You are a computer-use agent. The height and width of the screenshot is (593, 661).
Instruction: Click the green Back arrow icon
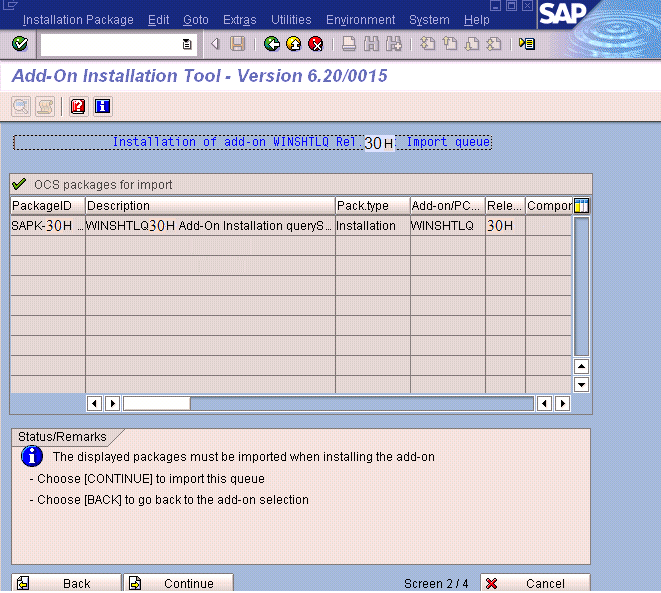[272, 44]
